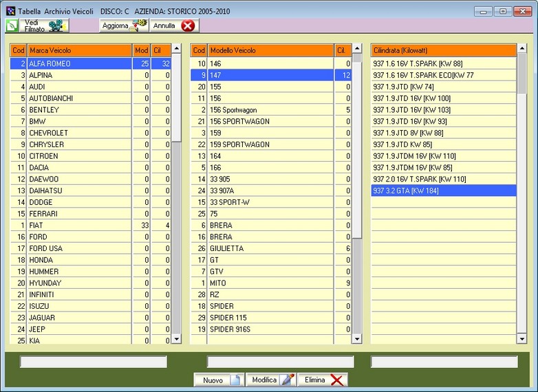This screenshot has height=392, width=538.
Task: Open the Vedi Filmato video button
Action: 44,25
